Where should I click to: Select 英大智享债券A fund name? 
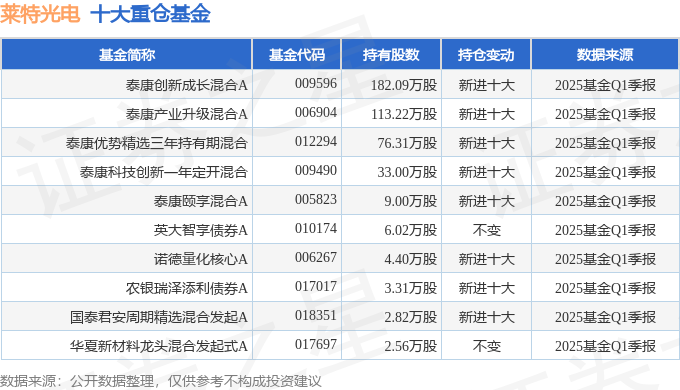(200, 230)
